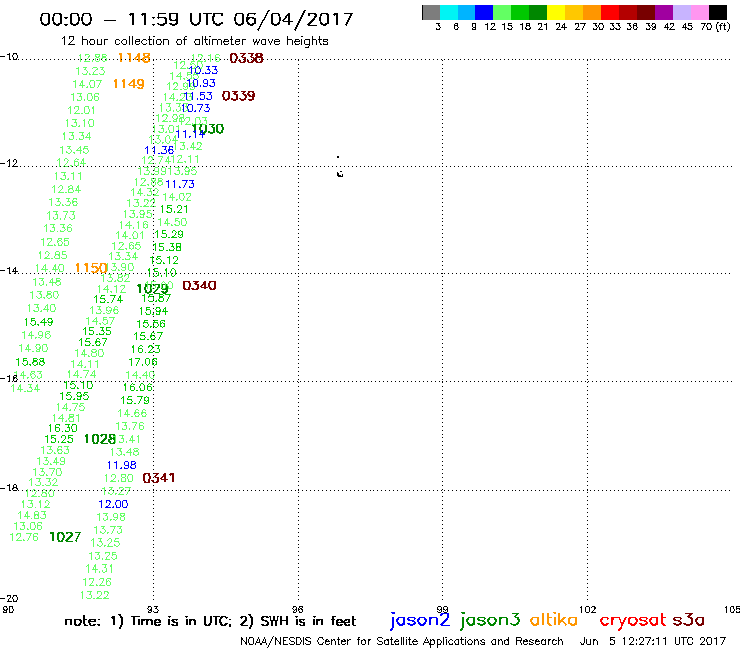The image size is (740, 650).
Task: Click the black swatch at legend end
Action: point(718,12)
